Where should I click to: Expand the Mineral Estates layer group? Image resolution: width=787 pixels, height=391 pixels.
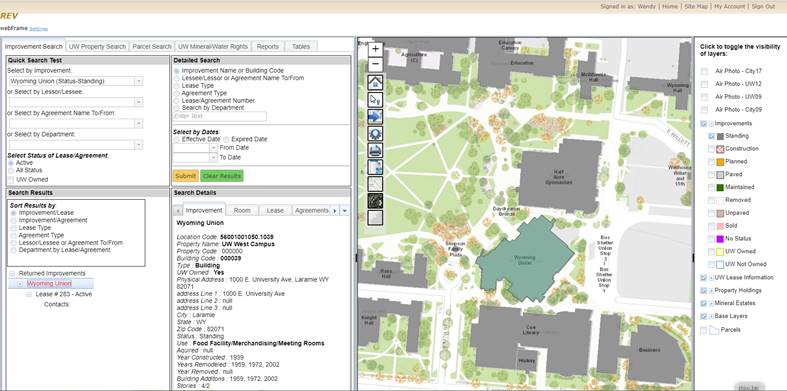(x=712, y=303)
